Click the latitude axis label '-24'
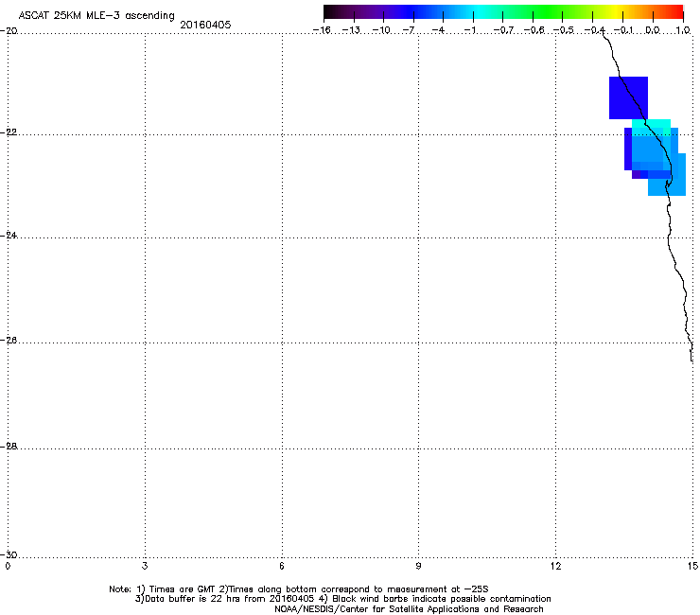700x615 pixels. click(x=9, y=235)
